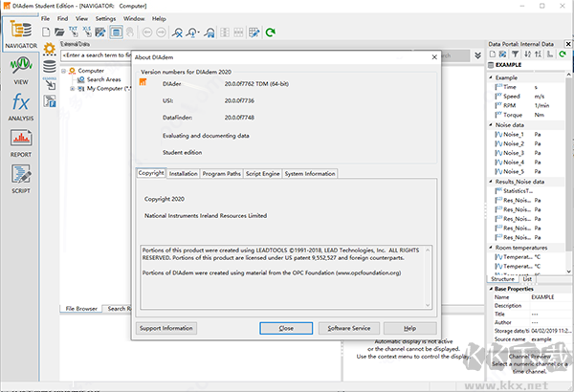Collapse the Computer tree node
Image resolution: width=574 pixels, height=392 pixels.
[x=63, y=71]
